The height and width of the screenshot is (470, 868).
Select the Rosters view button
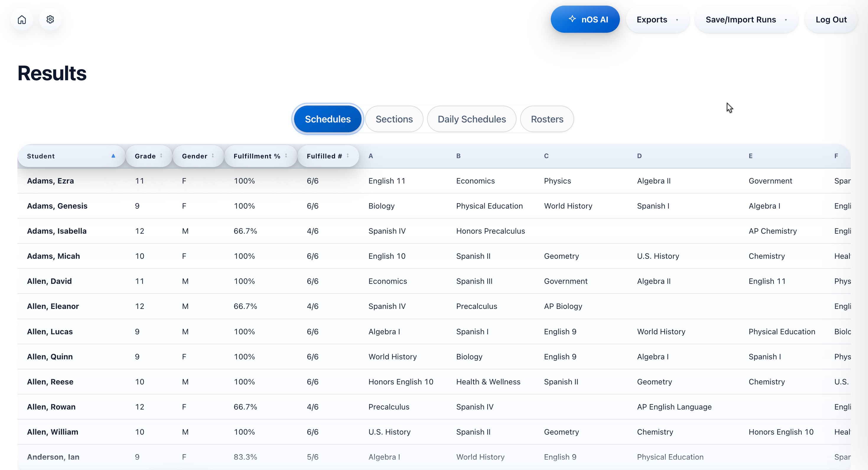point(547,119)
